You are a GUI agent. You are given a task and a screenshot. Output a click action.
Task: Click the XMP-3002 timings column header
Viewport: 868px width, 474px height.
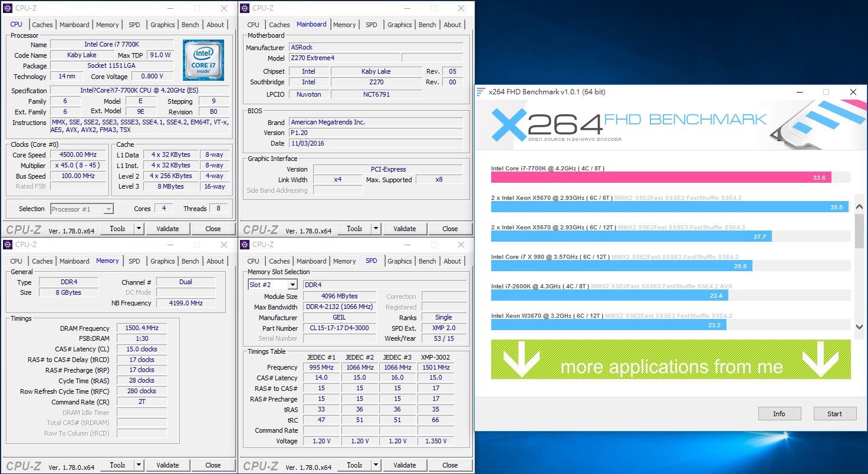(436, 357)
